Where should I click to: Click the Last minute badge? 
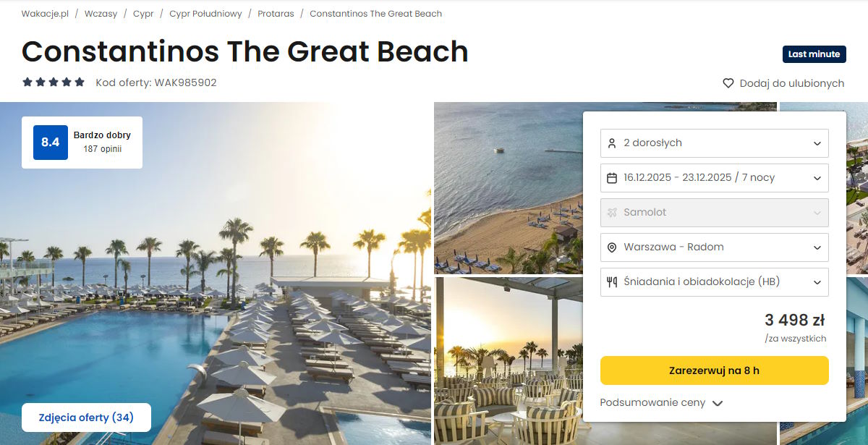tap(814, 54)
